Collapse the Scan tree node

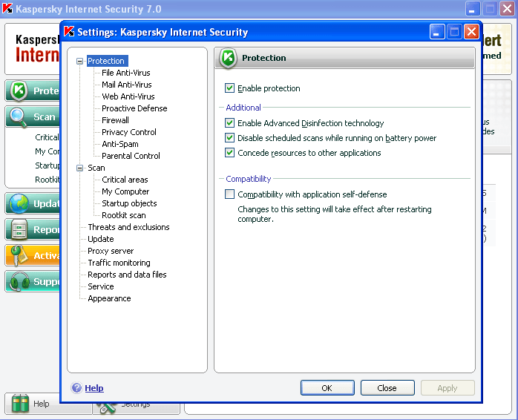[x=79, y=168]
